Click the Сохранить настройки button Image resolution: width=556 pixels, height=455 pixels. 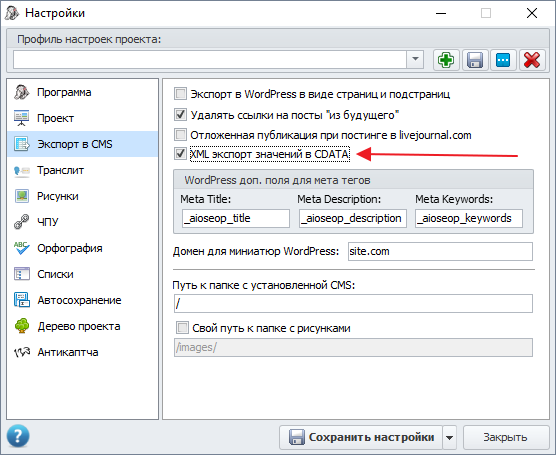361,438
